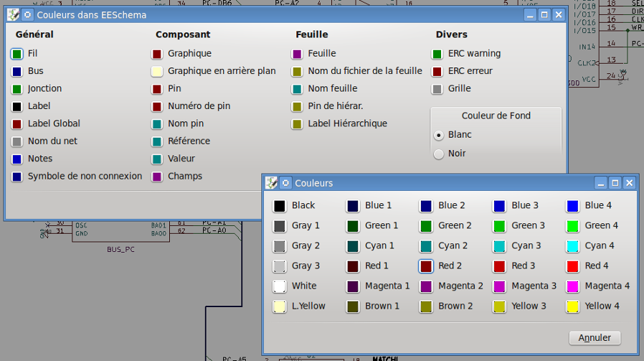This screenshot has height=361, width=644.
Task: Pick the Blue 2 swatch
Action: click(426, 206)
